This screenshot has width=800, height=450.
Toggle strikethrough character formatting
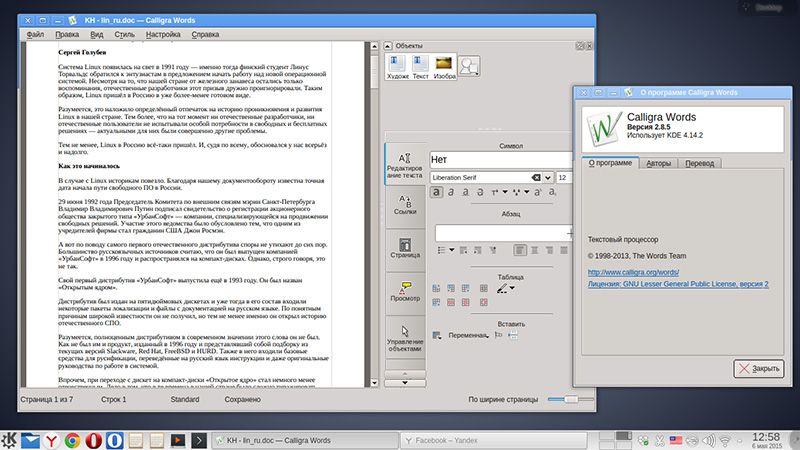click(480, 192)
